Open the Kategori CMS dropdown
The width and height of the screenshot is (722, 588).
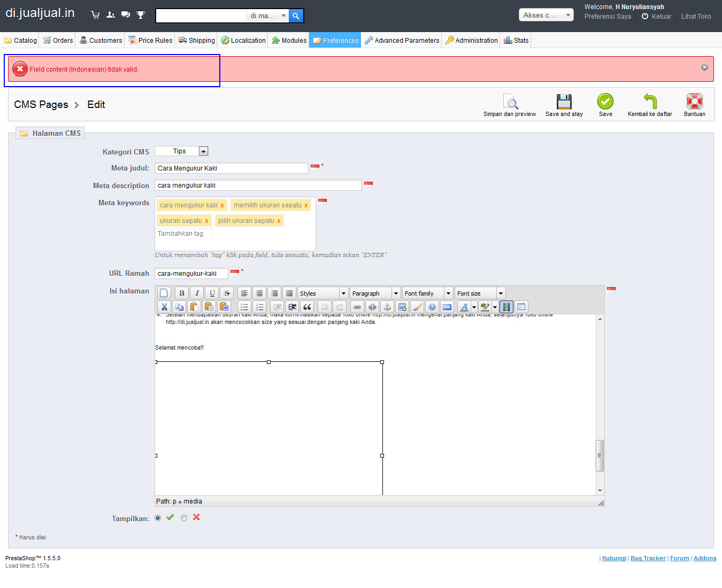[x=181, y=151]
